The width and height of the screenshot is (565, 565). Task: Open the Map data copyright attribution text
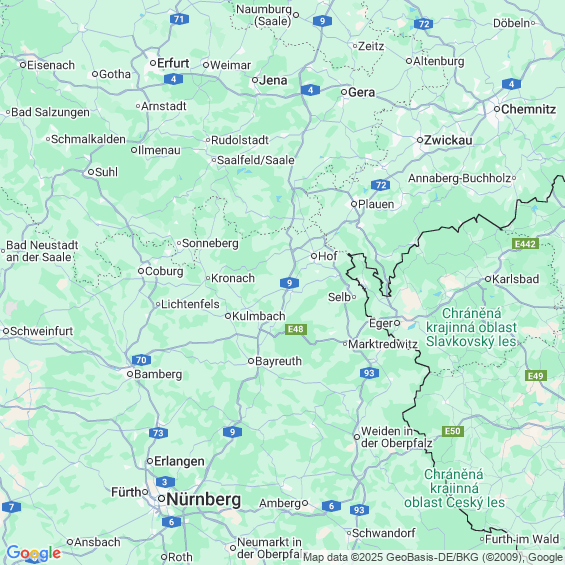(x=433, y=557)
